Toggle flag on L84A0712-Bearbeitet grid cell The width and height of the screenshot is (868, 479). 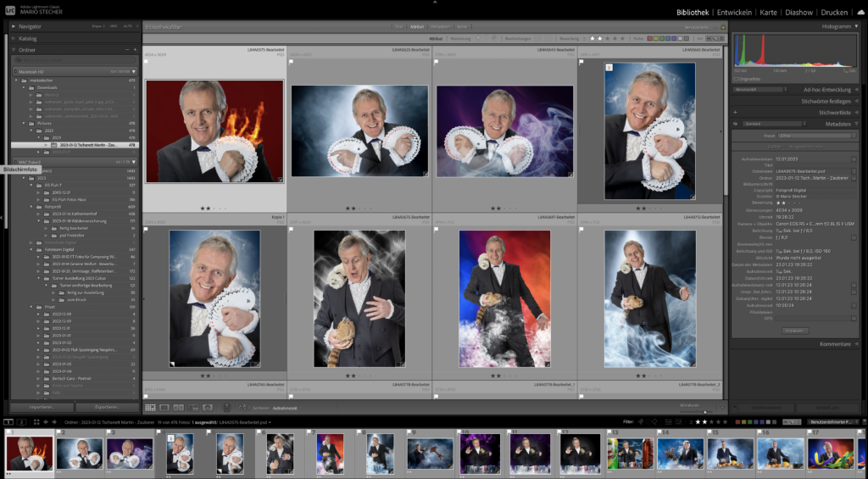coord(581,229)
